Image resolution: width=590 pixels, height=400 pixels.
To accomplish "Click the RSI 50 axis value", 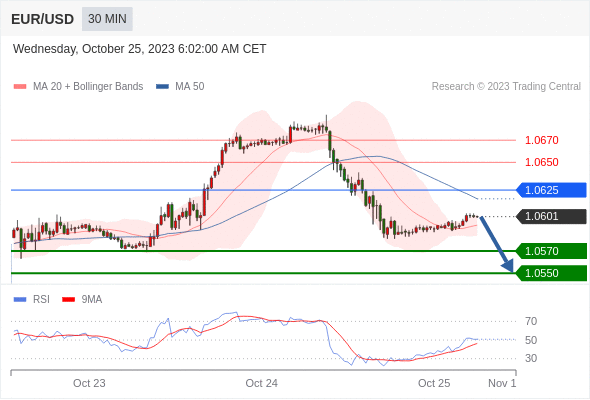I will (531, 340).
